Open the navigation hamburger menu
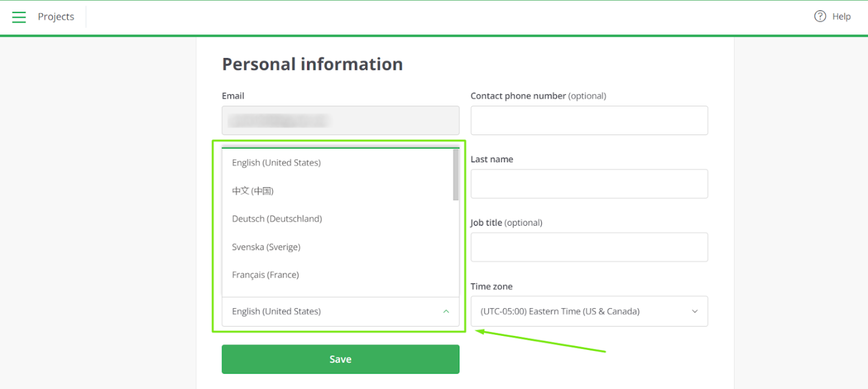Image resolution: width=868 pixels, height=389 pixels. point(19,16)
